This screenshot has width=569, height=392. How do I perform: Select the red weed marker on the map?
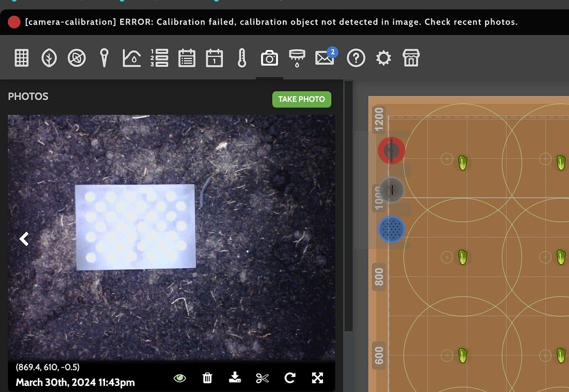(x=391, y=149)
